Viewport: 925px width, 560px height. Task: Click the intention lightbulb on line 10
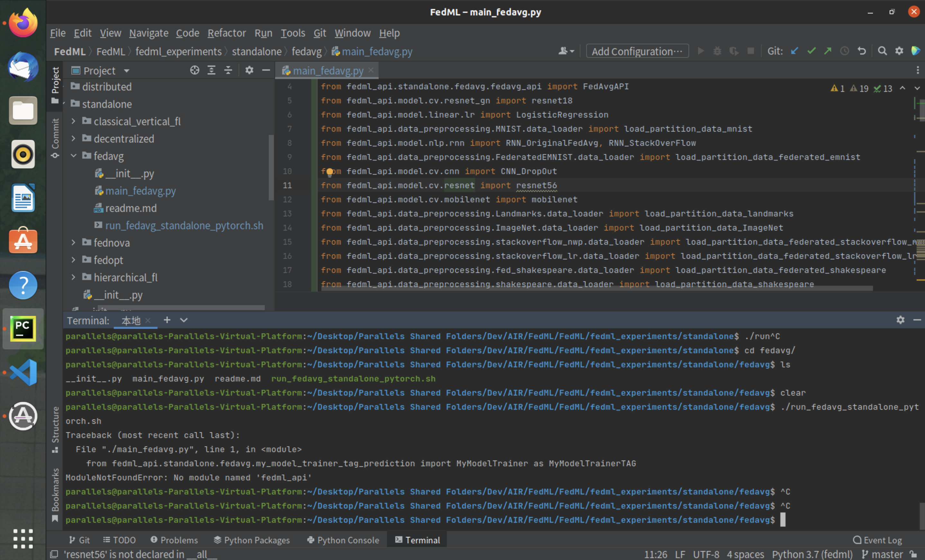[x=329, y=172]
